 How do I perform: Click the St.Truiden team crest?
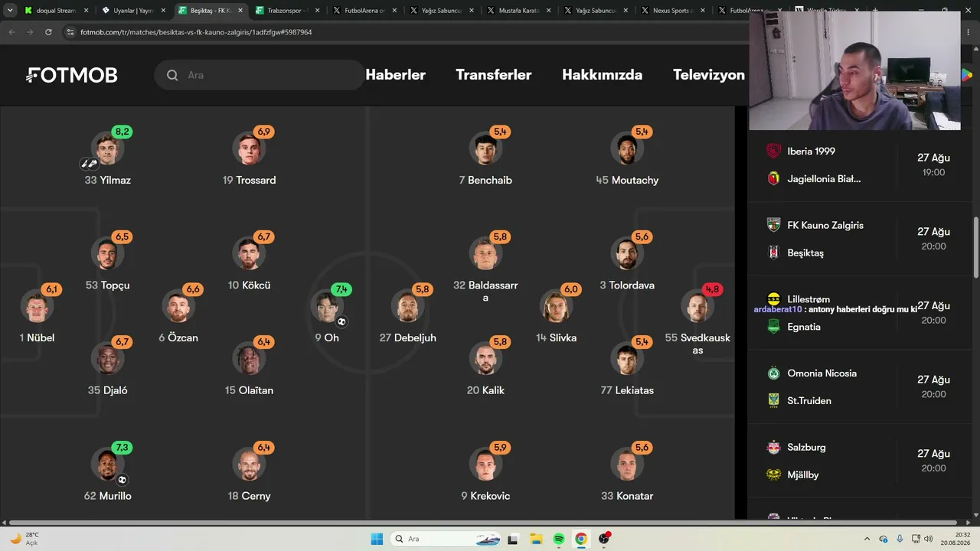click(773, 400)
